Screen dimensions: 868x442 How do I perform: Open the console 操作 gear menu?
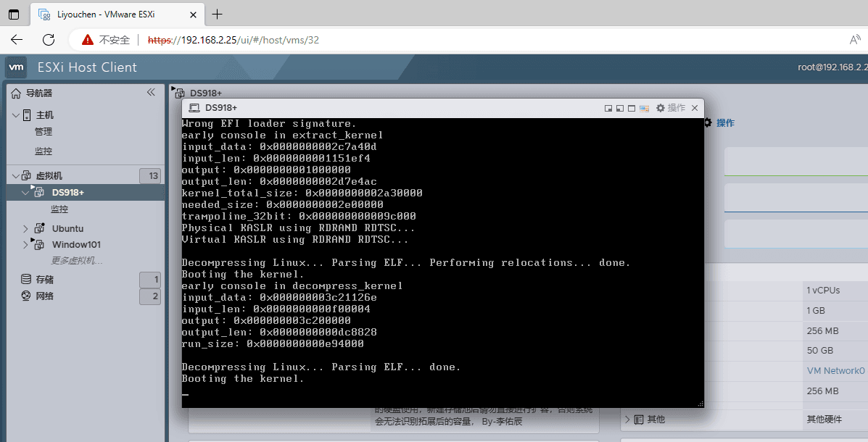670,108
